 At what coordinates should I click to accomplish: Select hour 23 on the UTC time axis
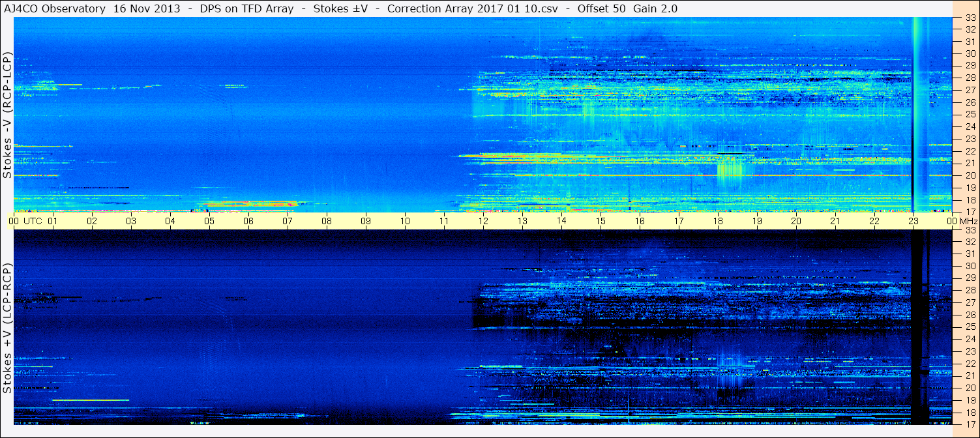[x=913, y=221]
